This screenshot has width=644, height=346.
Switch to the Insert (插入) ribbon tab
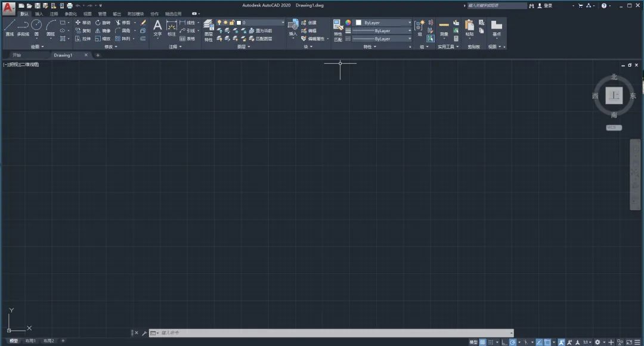[x=39, y=14]
